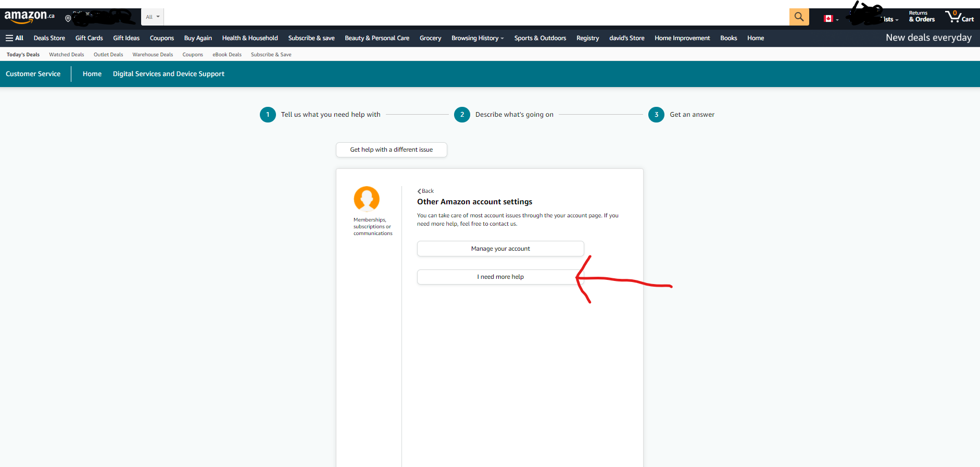
Task: Open the All search category dropdown
Action: (x=153, y=17)
